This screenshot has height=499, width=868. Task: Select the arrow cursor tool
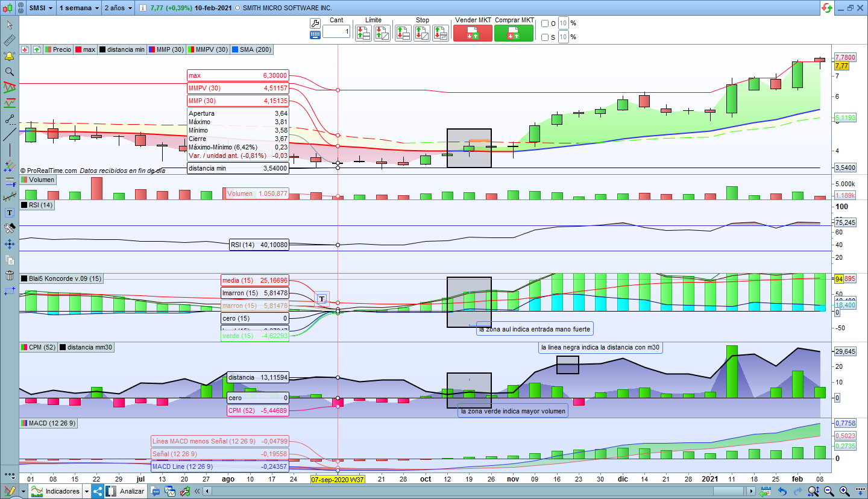pos(10,25)
